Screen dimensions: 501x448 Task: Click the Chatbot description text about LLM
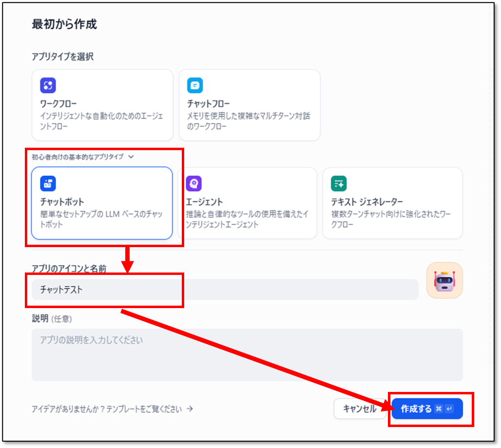[101, 219]
